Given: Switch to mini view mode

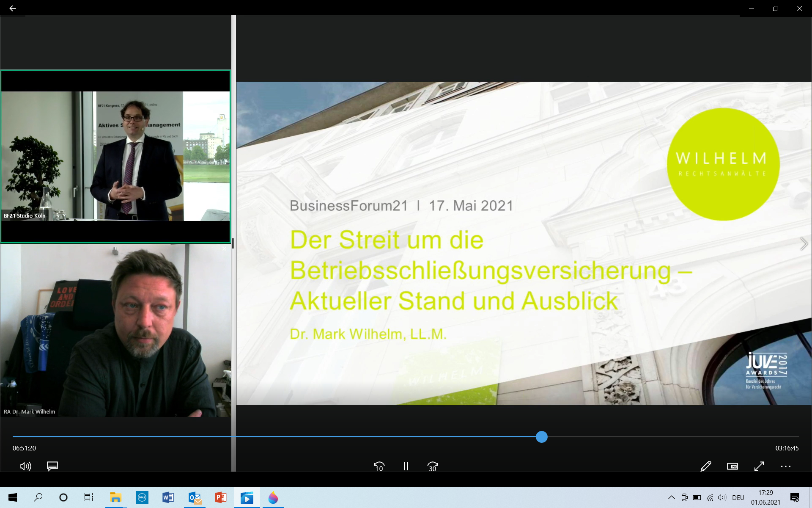Looking at the screenshot, I should tap(732, 466).
